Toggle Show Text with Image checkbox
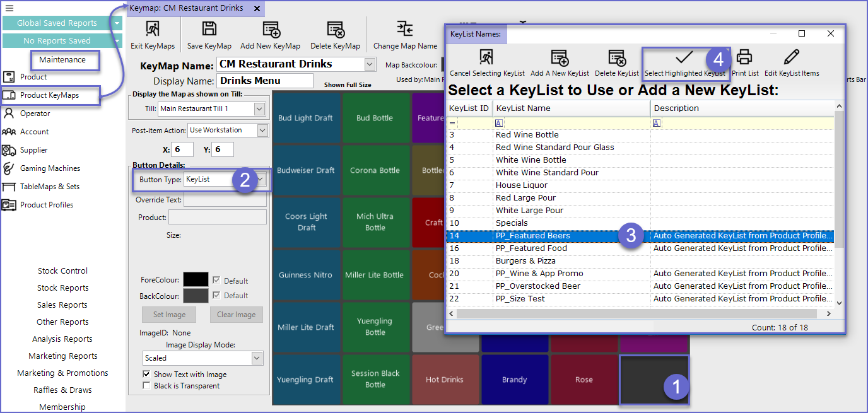The height and width of the screenshot is (413, 868). click(147, 375)
